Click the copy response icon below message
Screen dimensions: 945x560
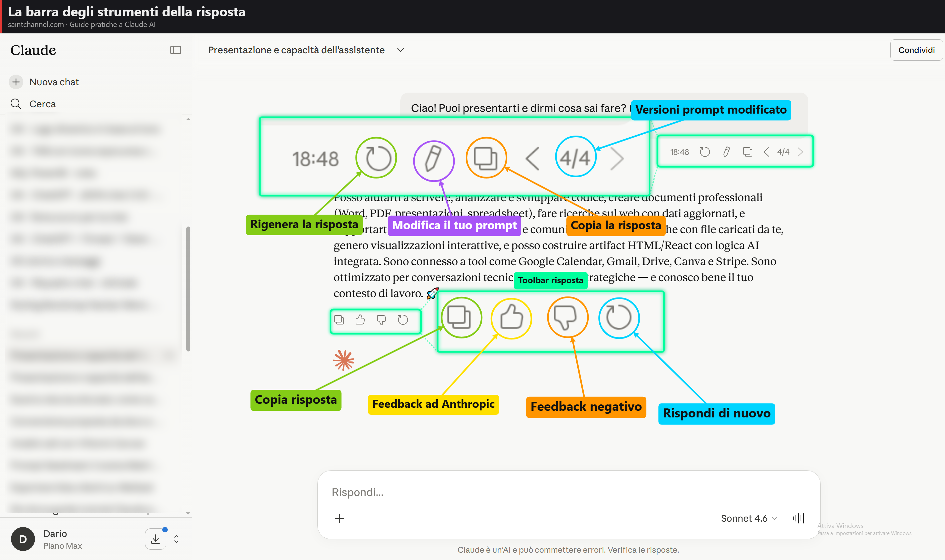339,320
